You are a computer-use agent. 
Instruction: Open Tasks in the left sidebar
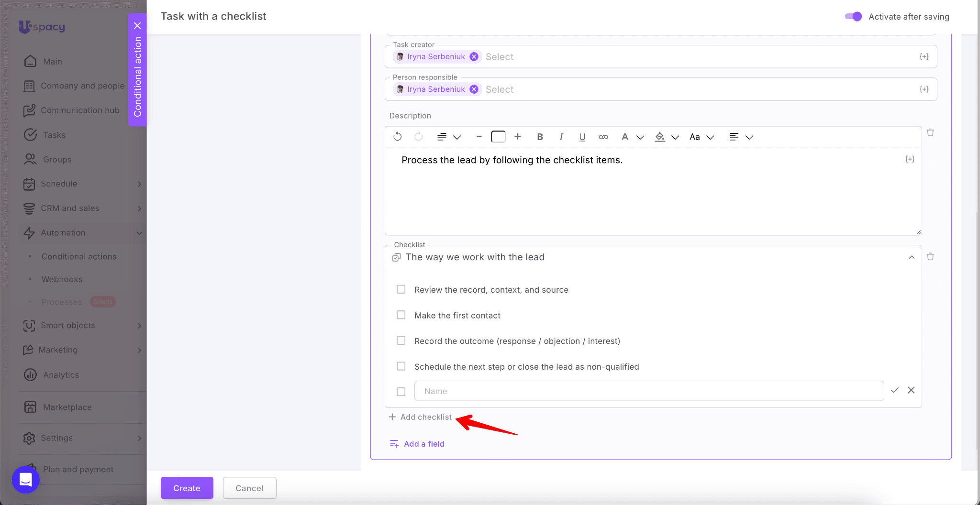point(54,135)
